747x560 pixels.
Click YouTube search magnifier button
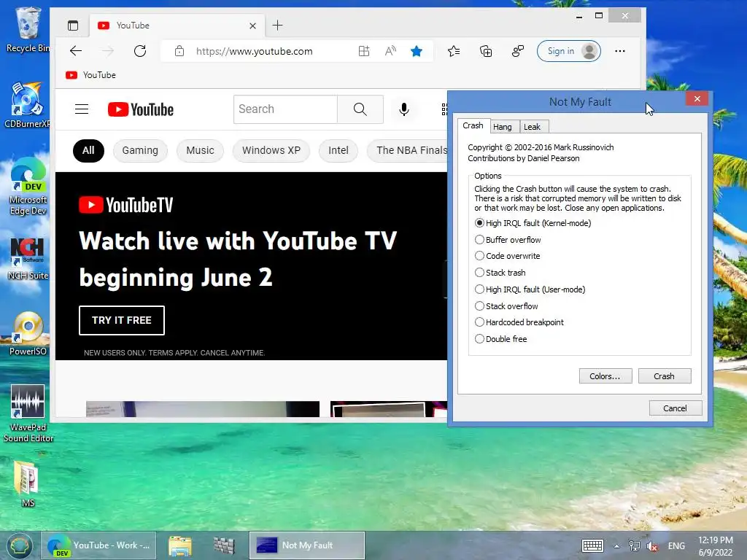(x=360, y=109)
